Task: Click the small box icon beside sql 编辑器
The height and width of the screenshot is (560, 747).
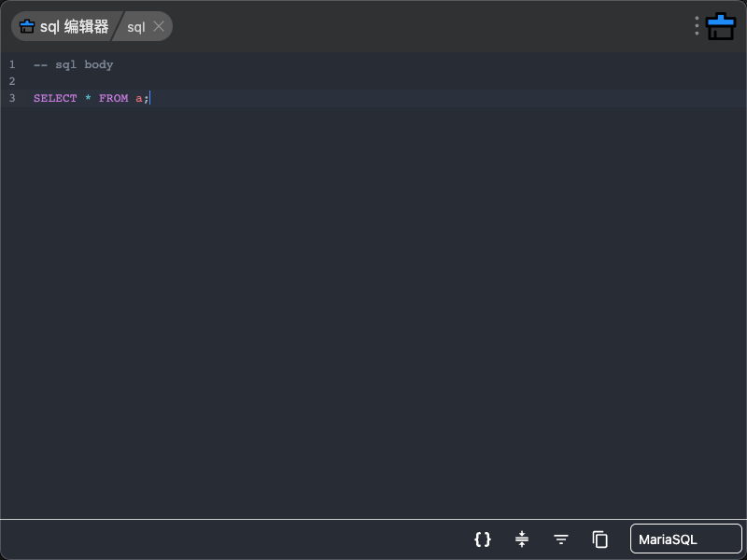Action: point(27,26)
